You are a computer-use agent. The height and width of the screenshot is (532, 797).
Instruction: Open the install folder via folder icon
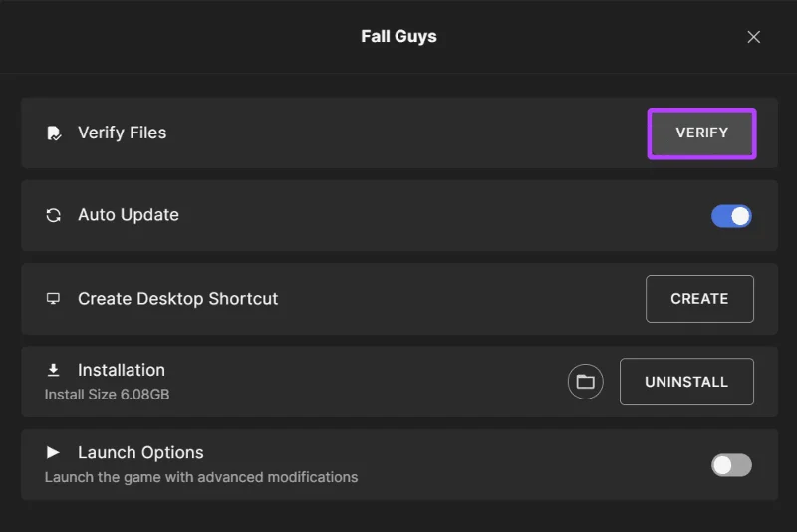585,382
